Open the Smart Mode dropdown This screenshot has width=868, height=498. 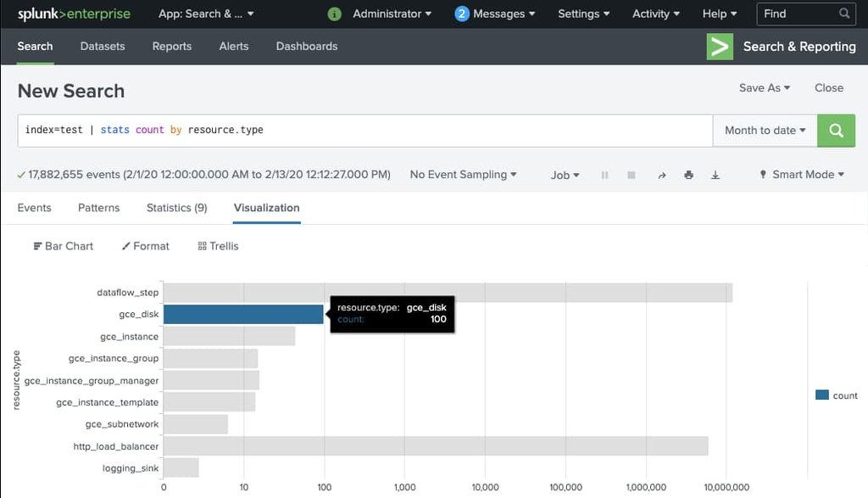click(x=808, y=175)
